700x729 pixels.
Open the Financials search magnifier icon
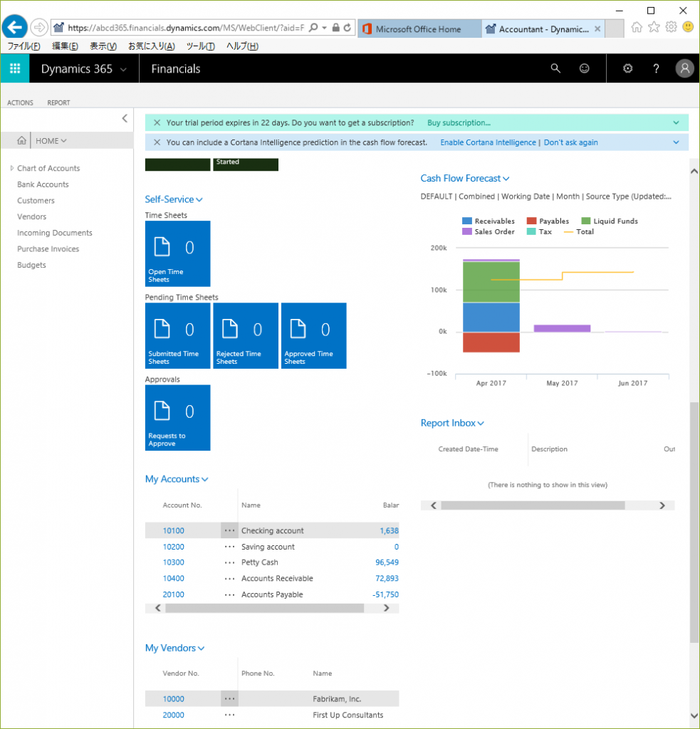coord(555,69)
